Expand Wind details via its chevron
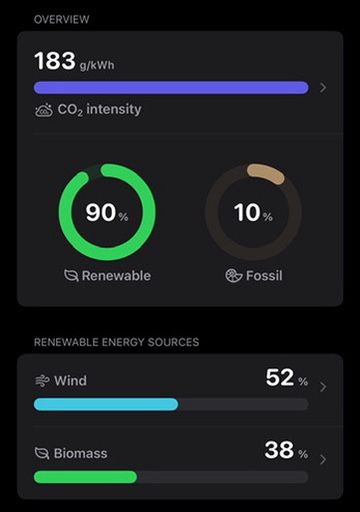 [x=323, y=387]
